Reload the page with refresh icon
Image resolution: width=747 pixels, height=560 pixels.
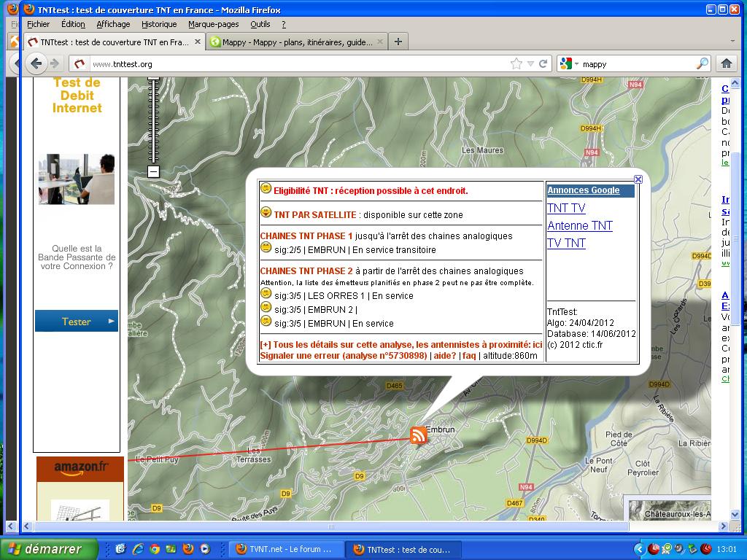coord(543,64)
